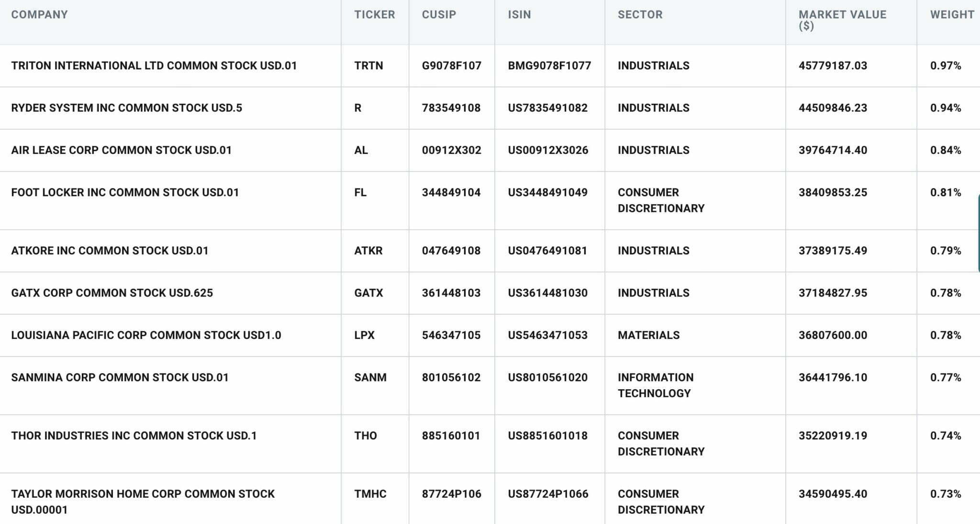980x524 pixels.
Task: Click the THO ticker cell
Action: pos(366,436)
